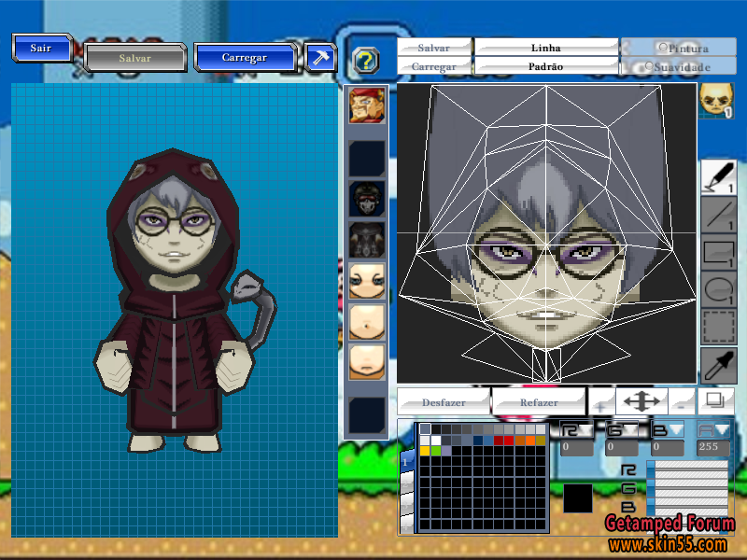Image resolution: width=747 pixels, height=560 pixels.
Task: Switch to palette tab 4
Action: pyautogui.click(x=406, y=523)
